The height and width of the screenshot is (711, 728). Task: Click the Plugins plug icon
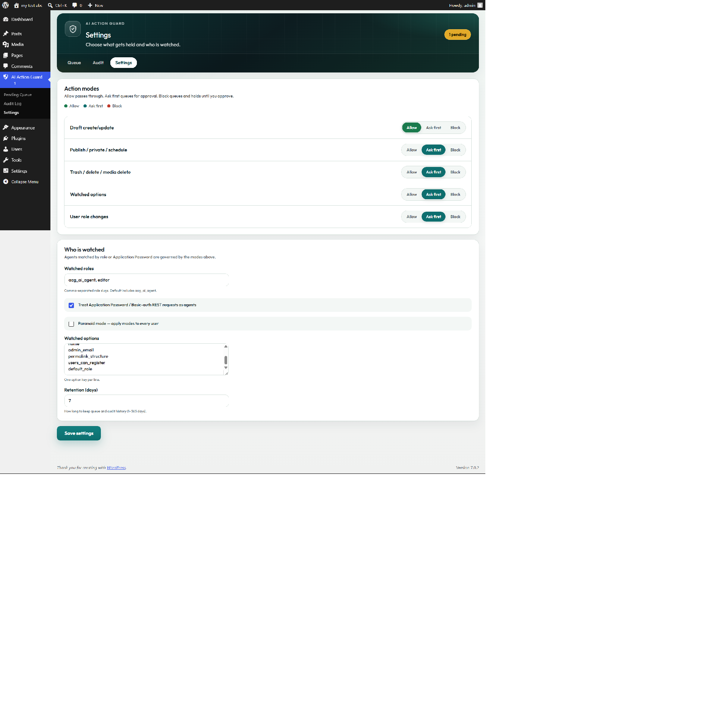6,138
